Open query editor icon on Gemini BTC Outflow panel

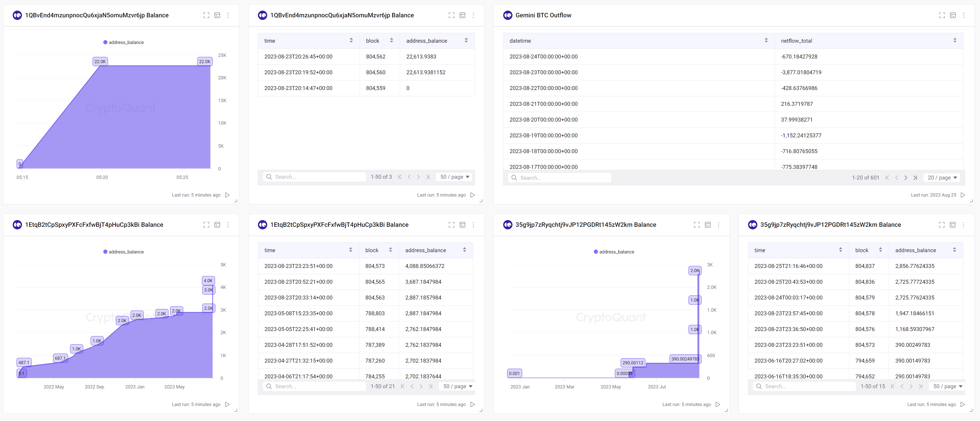click(x=953, y=15)
